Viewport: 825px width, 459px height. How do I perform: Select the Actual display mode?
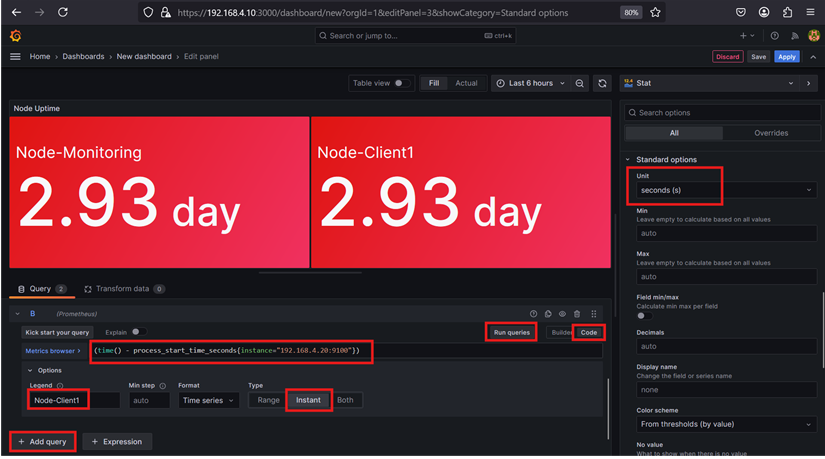pyautogui.click(x=466, y=83)
